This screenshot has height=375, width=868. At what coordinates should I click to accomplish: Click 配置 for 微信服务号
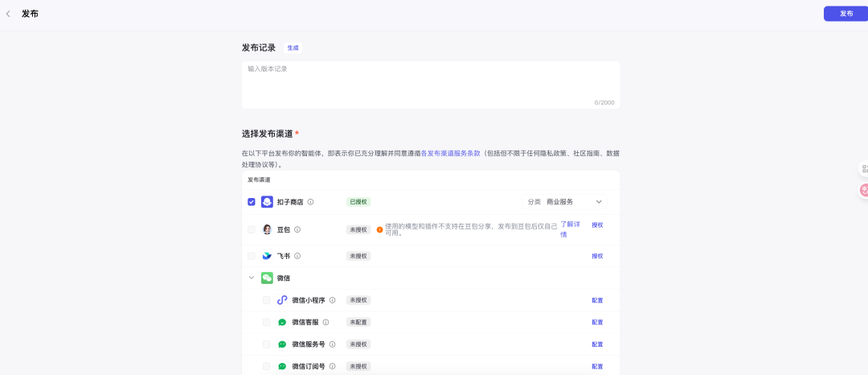pos(597,344)
